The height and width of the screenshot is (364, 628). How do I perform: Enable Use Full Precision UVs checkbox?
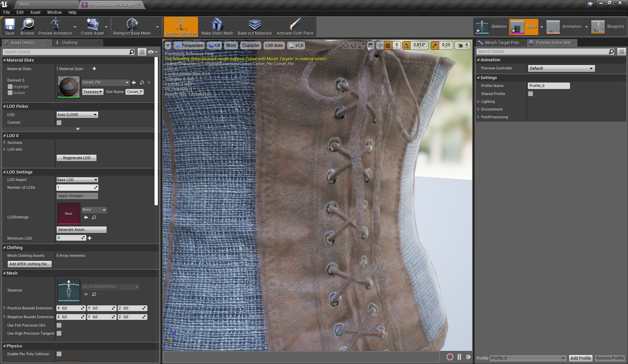59,325
